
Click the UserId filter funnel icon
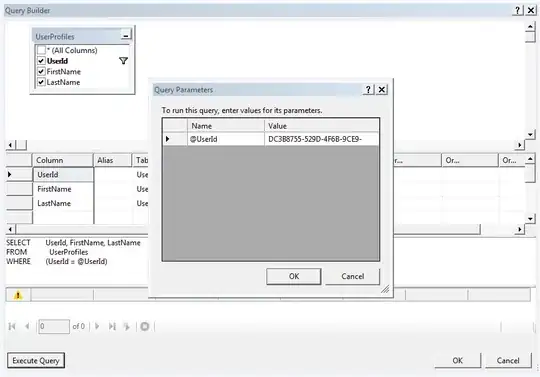pyautogui.click(x=123, y=61)
